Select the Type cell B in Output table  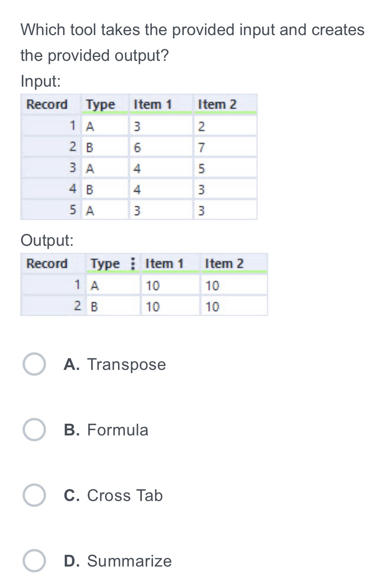coord(113,306)
